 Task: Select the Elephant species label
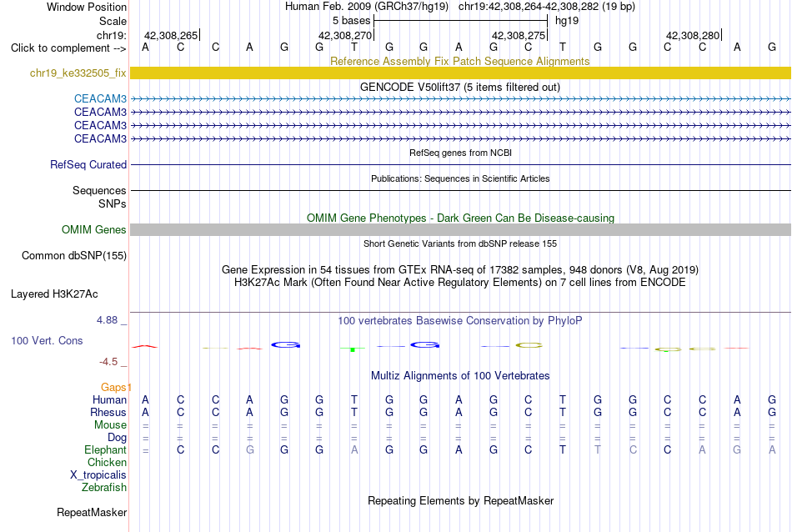pyautogui.click(x=105, y=450)
